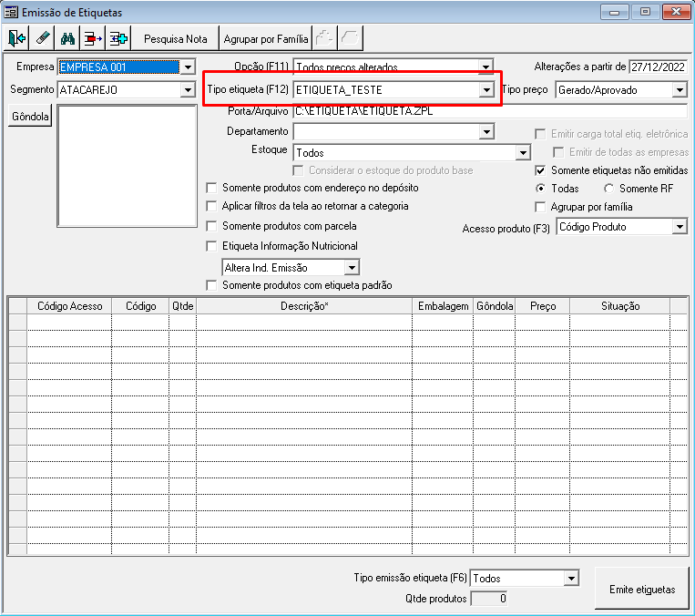Click the exit door icon in toolbar
Viewport: 695px width, 616px height.
point(16,38)
